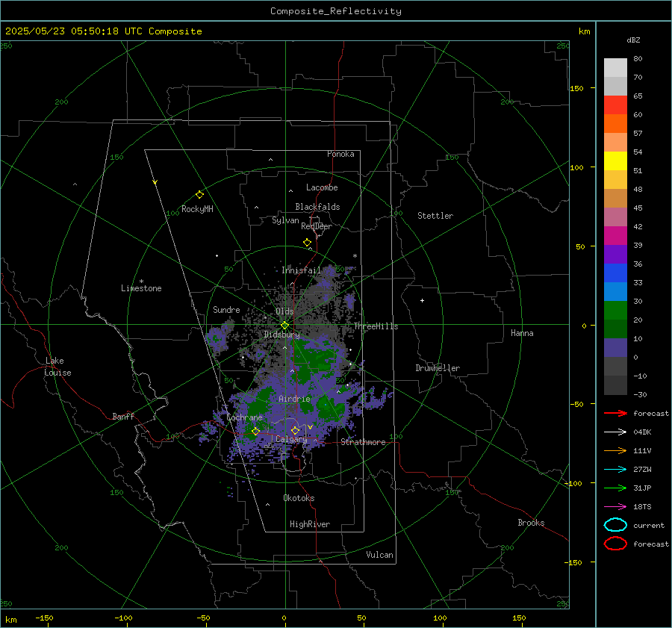Click the yellow diamond marker near Cochrane

[256, 432]
